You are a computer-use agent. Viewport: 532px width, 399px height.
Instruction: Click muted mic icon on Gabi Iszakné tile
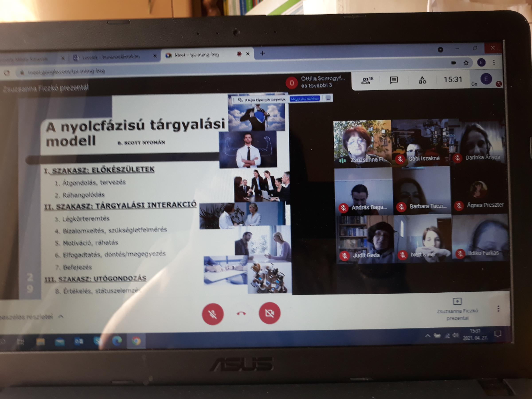400,159
